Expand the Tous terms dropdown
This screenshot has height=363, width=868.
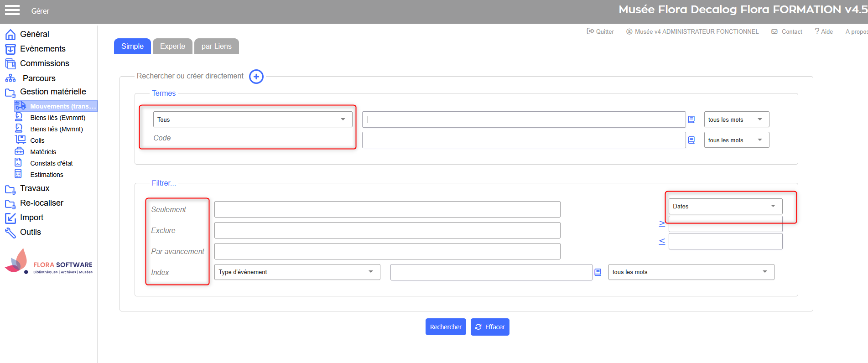coord(252,119)
